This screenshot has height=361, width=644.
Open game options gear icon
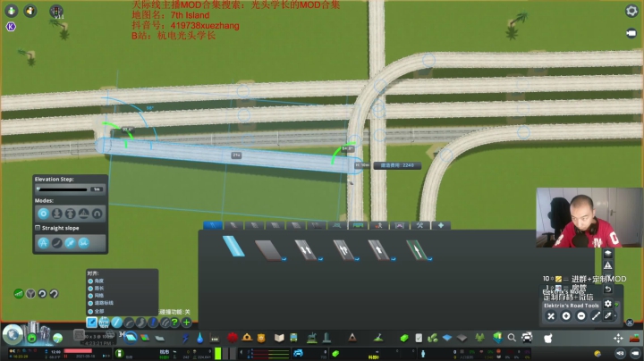[631, 11]
